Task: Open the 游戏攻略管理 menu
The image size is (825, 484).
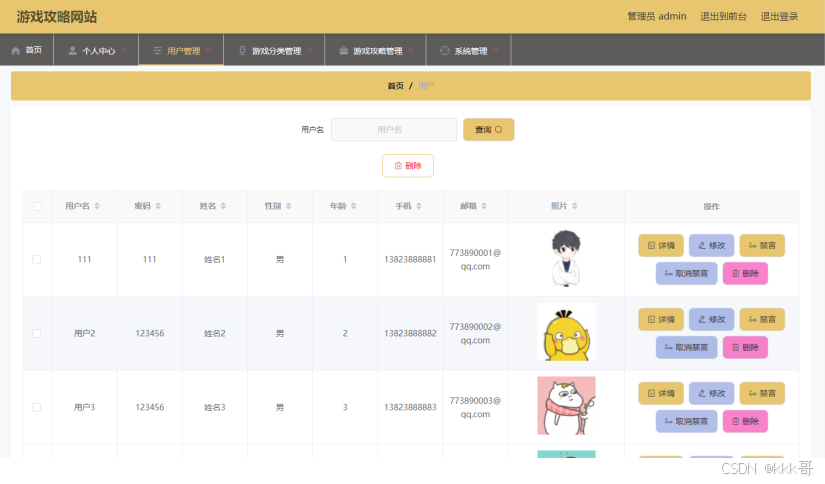Action: (376, 50)
